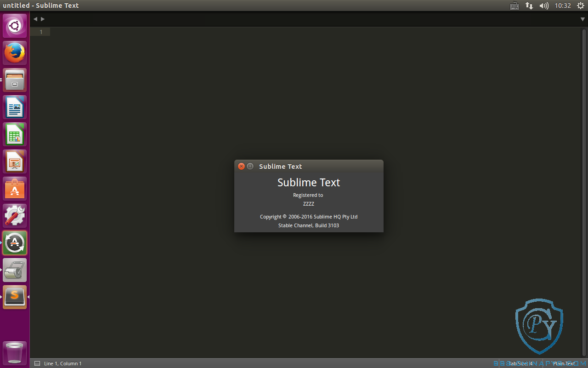Open System Settings from the dock
Image resolution: width=588 pixels, height=368 pixels.
[x=15, y=216]
